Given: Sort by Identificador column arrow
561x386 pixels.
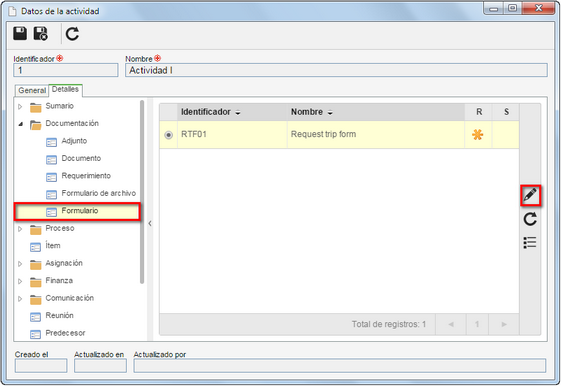Looking at the screenshot, I should [238, 113].
